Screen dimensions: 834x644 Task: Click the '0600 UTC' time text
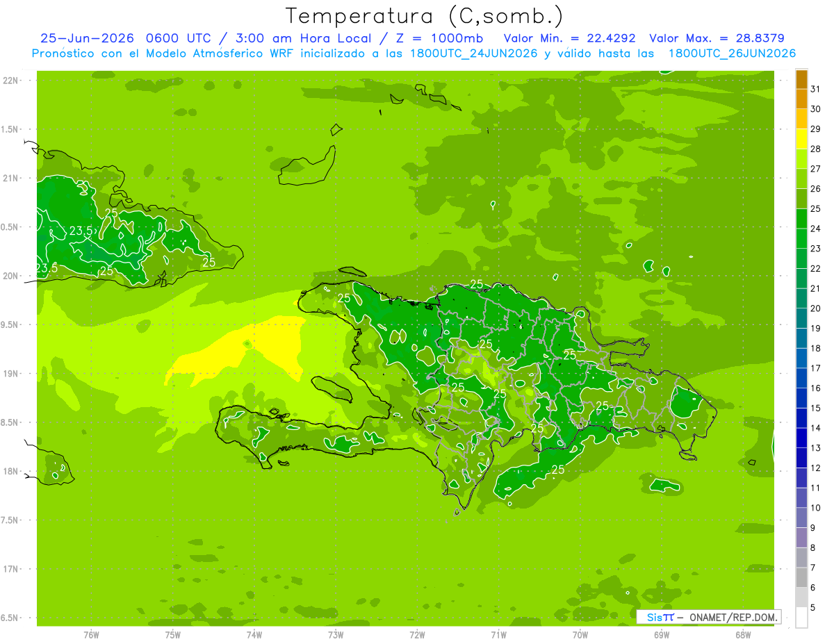[x=179, y=38]
